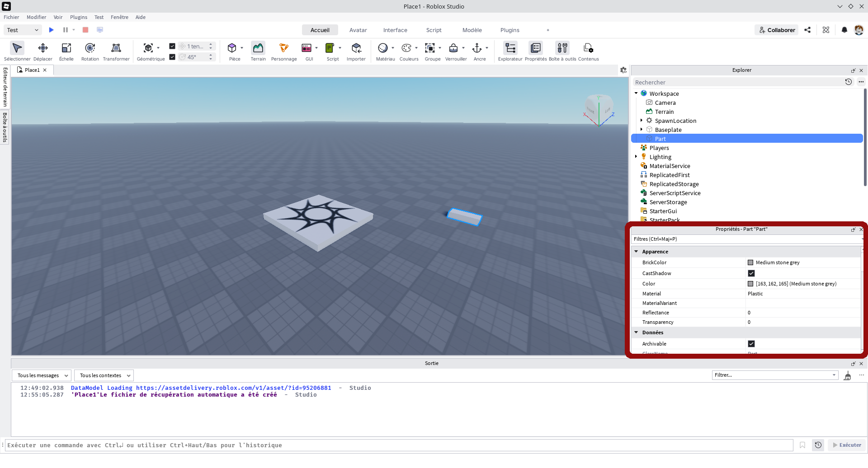Click the BrickColor color swatch
The height and width of the screenshot is (468, 868).
[x=750, y=262]
